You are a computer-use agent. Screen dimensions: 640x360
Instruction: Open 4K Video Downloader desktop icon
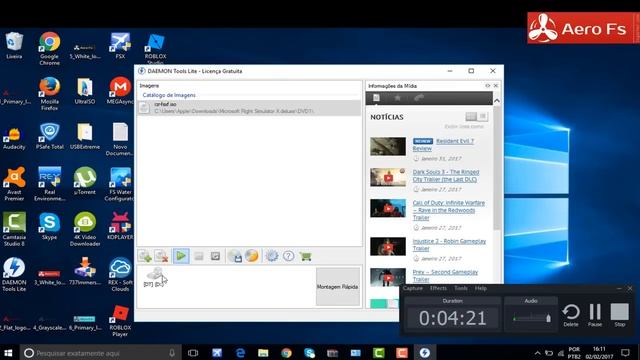point(85,229)
